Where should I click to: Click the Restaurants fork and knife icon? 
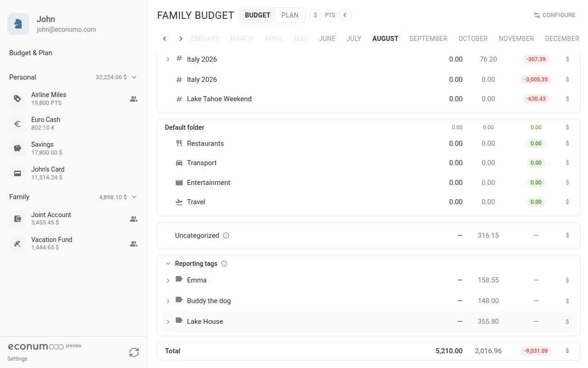coord(179,144)
